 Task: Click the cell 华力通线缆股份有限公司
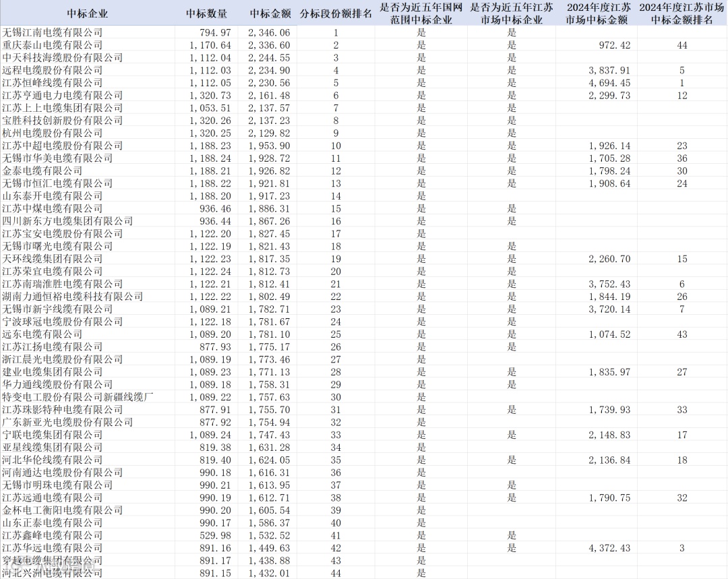coord(57,384)
